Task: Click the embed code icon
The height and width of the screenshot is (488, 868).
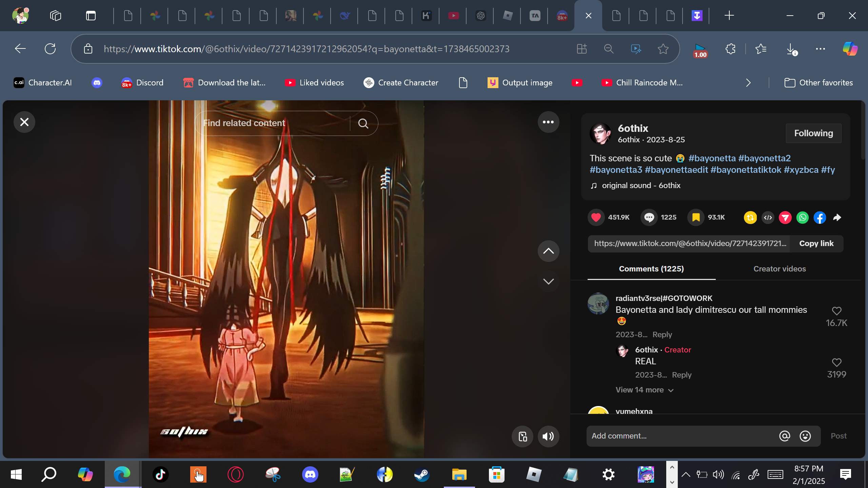Action: click(x=768, y=218)
